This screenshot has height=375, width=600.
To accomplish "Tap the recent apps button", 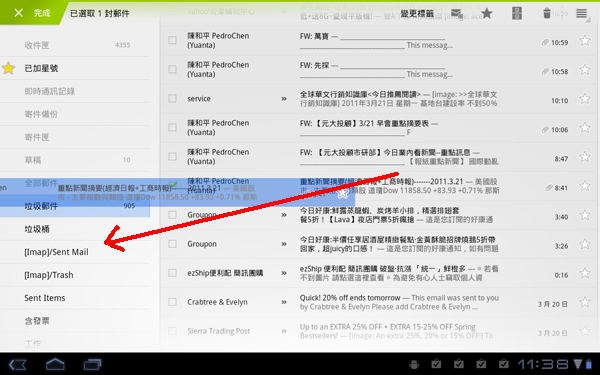I will pyautogui.click(x=92, y=364).
